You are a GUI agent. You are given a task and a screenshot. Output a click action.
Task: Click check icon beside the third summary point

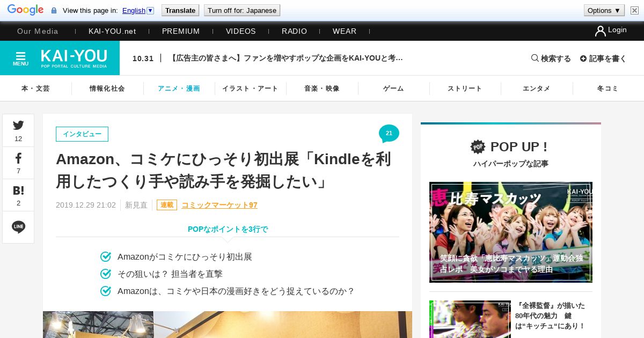(106, 291)
